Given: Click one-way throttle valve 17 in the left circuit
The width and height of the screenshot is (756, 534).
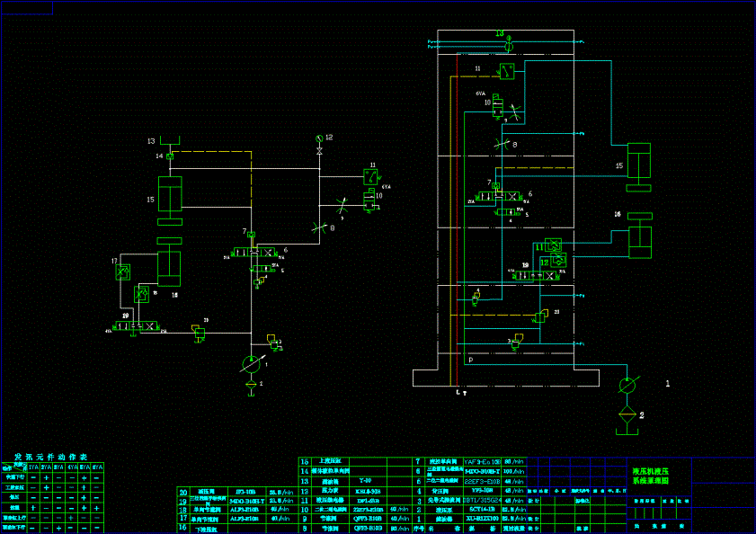Looking at the screenshot, I should 123,272.
